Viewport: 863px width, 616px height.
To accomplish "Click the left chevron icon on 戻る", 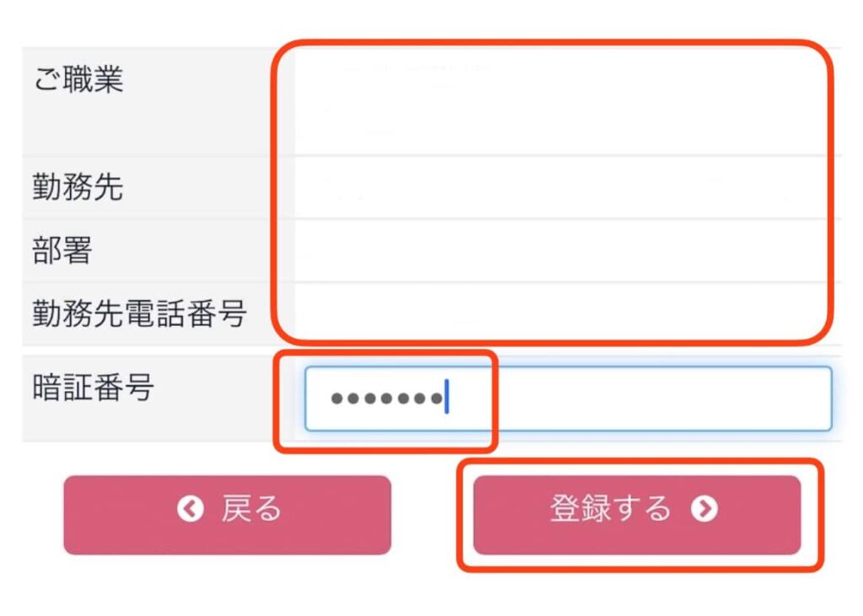I will tap(190, 508).
